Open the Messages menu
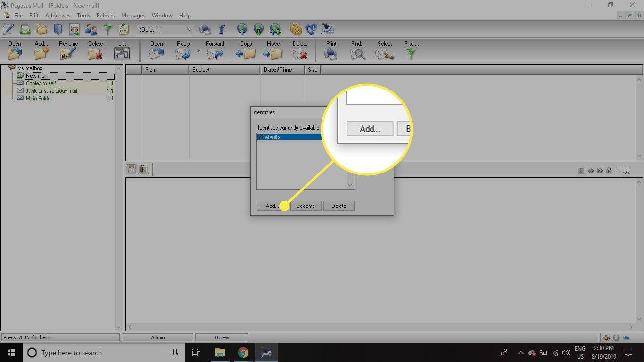 pos(133,16)
